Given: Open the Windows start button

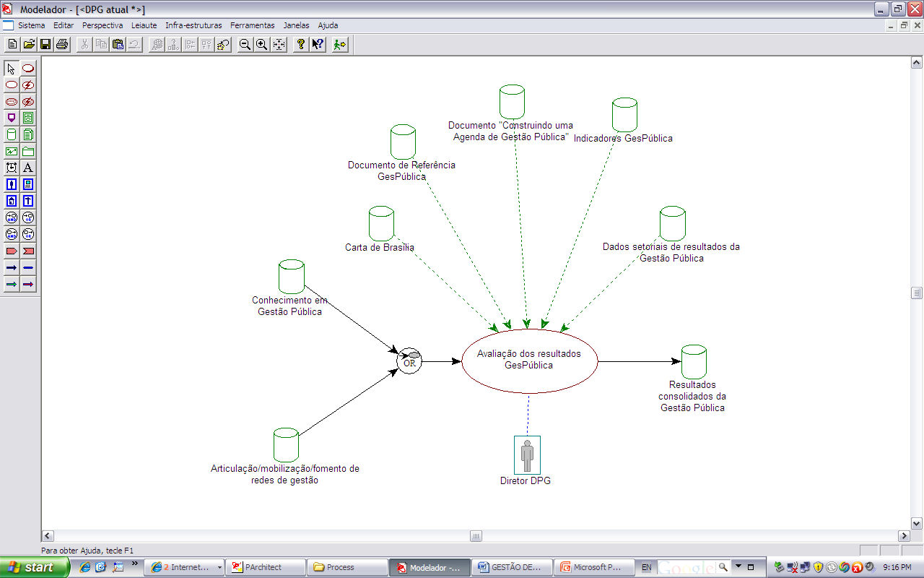Looking at the screenshot, I should click(35, 567).
